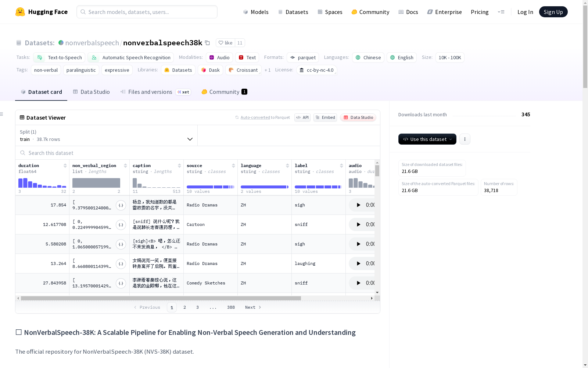This screenshot has width=588, height=368.
Task: Open the Community tab with 1 discussion
Action: coord(224,92)
